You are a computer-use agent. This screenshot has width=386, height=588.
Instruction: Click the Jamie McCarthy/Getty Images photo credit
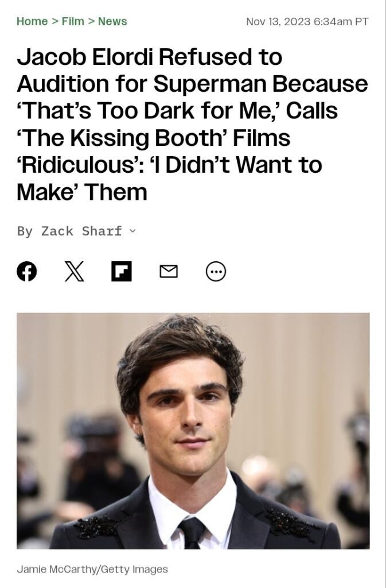coord(92,569)
